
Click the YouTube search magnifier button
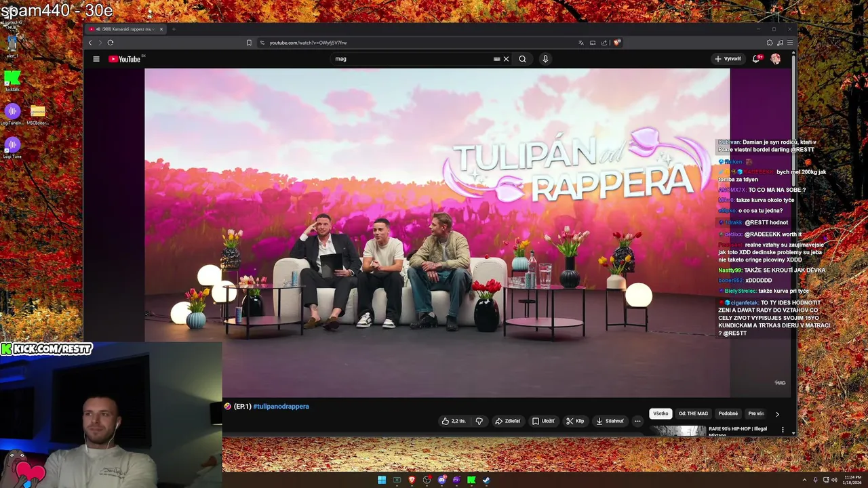click(x=522, y=59)
